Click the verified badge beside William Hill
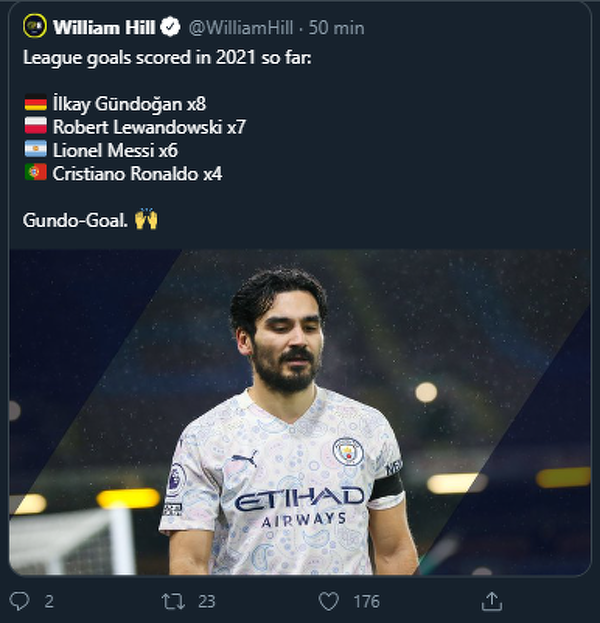The image size is (600, 623). [171, 28]
